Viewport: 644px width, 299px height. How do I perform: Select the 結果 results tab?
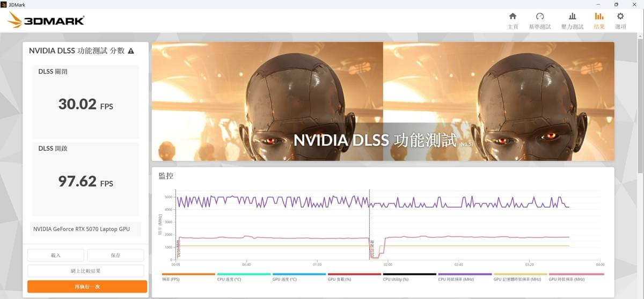[x=599, y=21]
